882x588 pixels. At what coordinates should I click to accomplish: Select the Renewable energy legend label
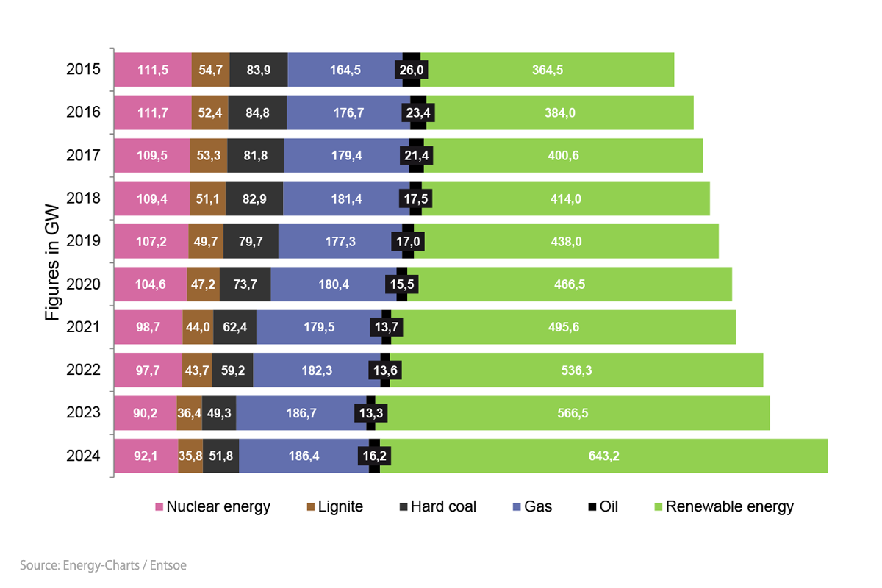[729, 507]
